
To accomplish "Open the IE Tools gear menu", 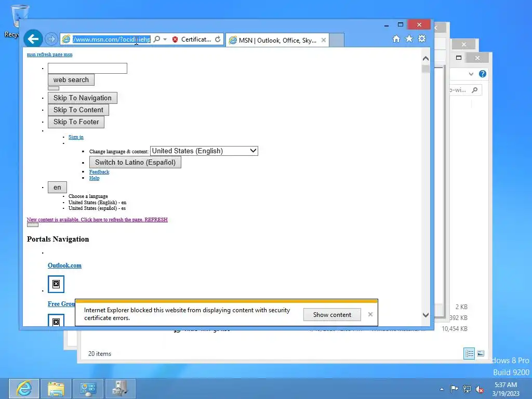I will coord(422,38).
